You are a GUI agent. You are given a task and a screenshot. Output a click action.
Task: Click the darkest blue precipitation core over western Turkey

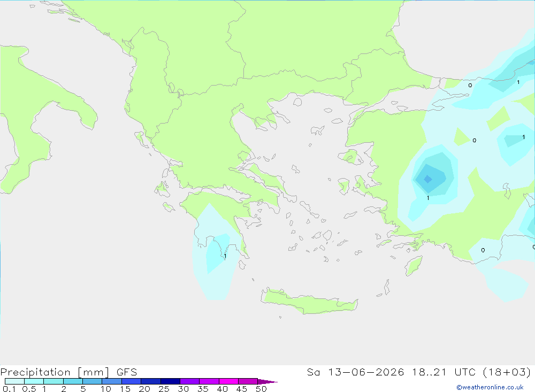[x=428, y=179]
